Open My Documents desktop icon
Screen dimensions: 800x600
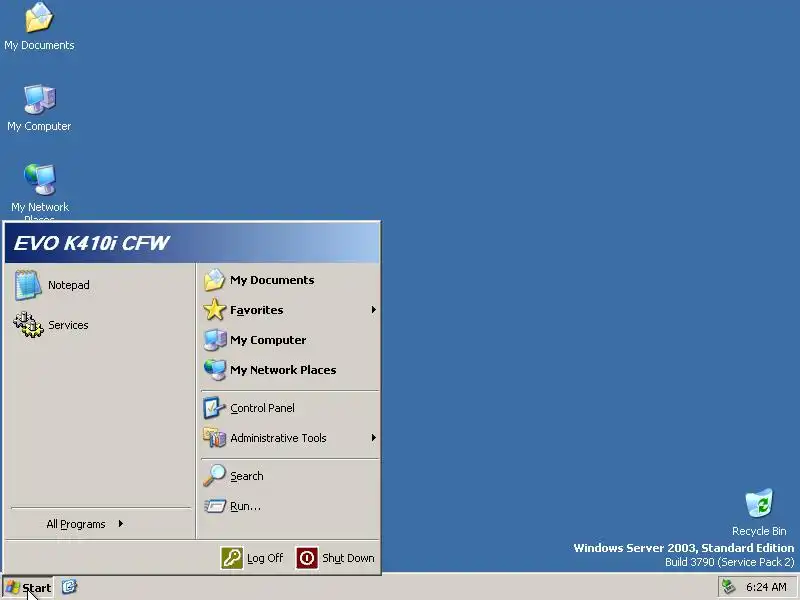(39, 27)
